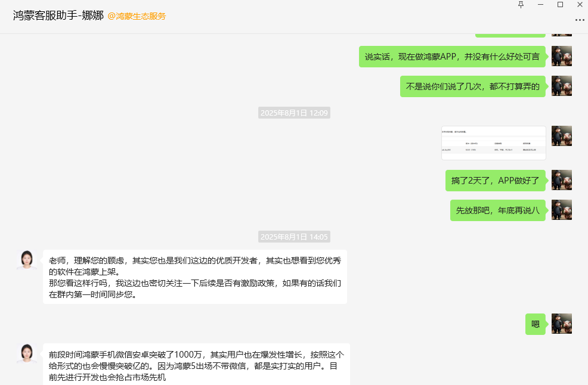Click avatar beside '搞了2天了，APP做好了' message

point(561,180)
